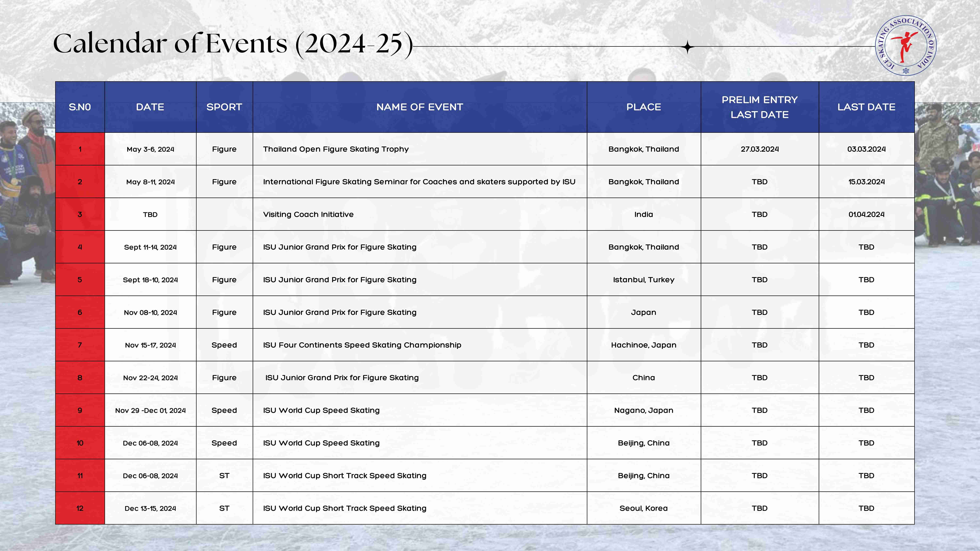Select the 'NAME OF EVENT' column header
Screen dimensions: 980x551
click(x=420, y=107)
